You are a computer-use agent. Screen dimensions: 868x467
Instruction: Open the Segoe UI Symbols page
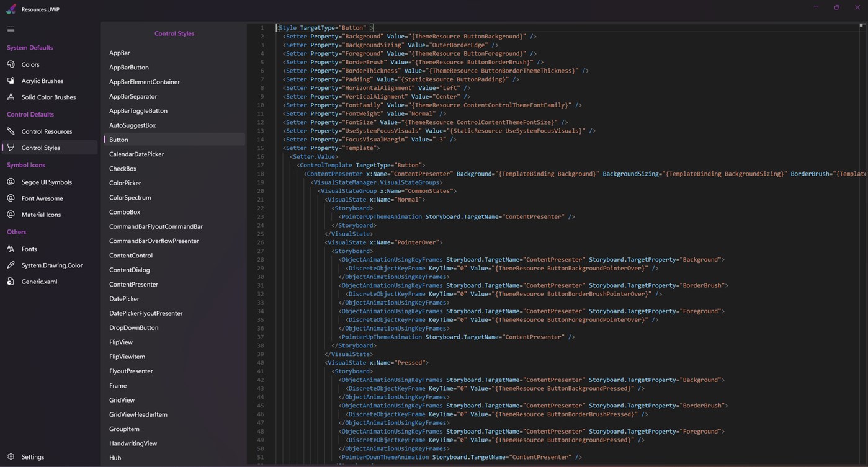pos(47,182)
